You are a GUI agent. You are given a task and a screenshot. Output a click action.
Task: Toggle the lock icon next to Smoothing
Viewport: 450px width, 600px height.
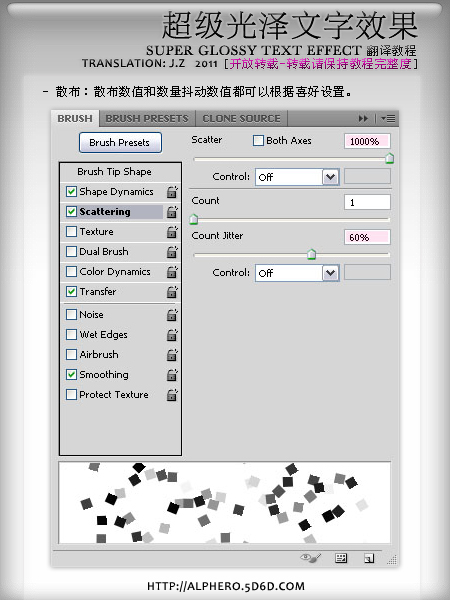172,375
